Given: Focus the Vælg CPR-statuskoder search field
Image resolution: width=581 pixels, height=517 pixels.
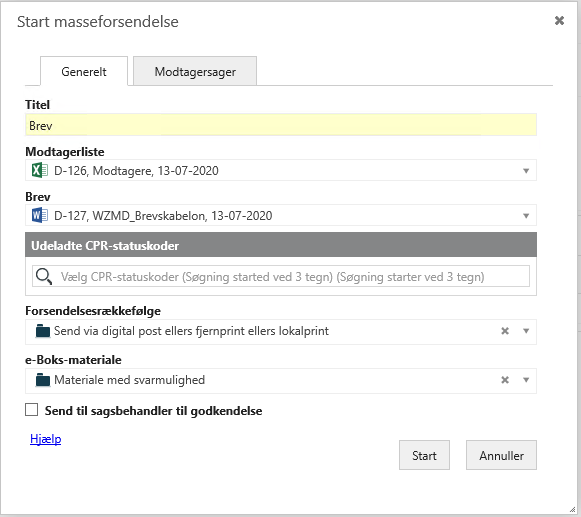Looking at the screenshot, I should point(281,276).
